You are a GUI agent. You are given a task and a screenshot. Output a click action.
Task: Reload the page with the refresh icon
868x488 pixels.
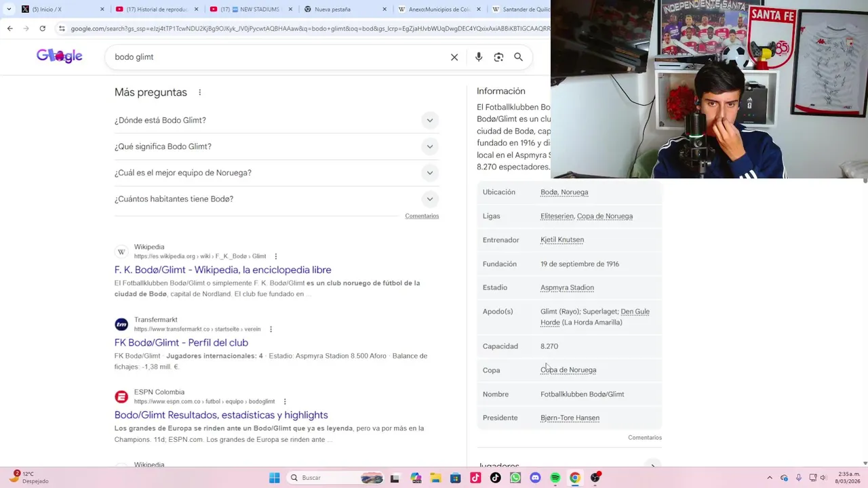click(42, 28)
